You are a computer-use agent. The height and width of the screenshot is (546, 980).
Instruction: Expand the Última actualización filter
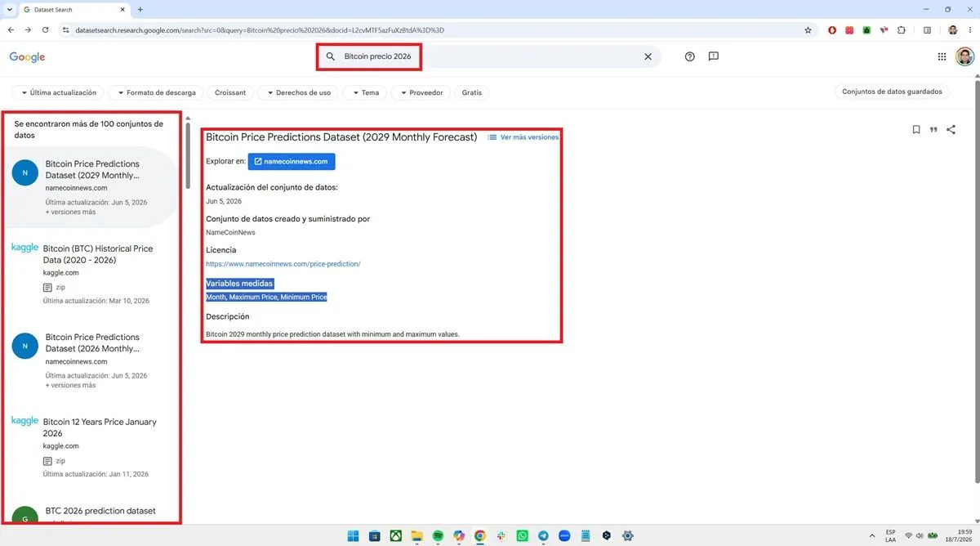58,92
